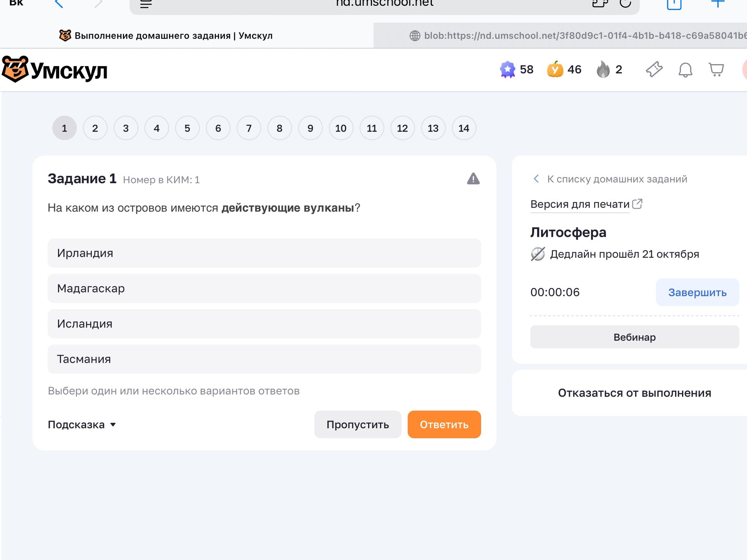This screenshot has width=747, height=560.
Task: Go to question number 14
Action: click(464, 128)
